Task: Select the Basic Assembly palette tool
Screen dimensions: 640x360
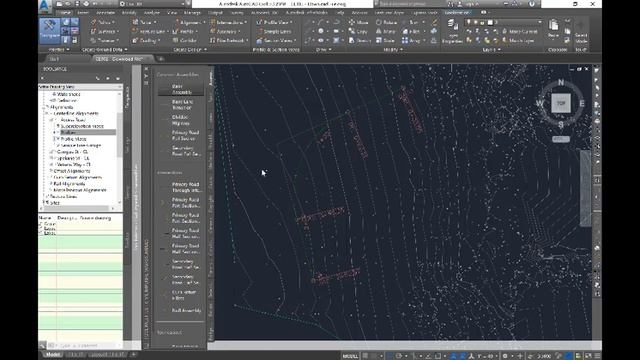Action: pyautogui.click(x=181, y=89)
